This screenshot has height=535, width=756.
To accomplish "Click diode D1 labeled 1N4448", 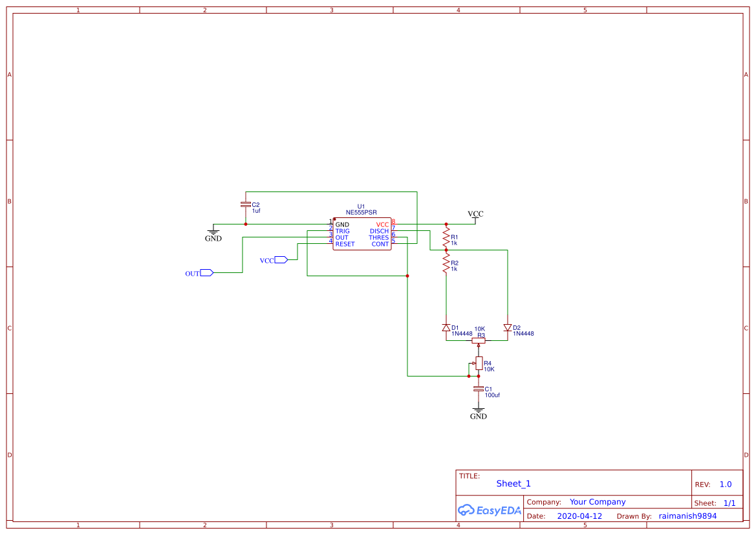I will [x=446, y=327].
